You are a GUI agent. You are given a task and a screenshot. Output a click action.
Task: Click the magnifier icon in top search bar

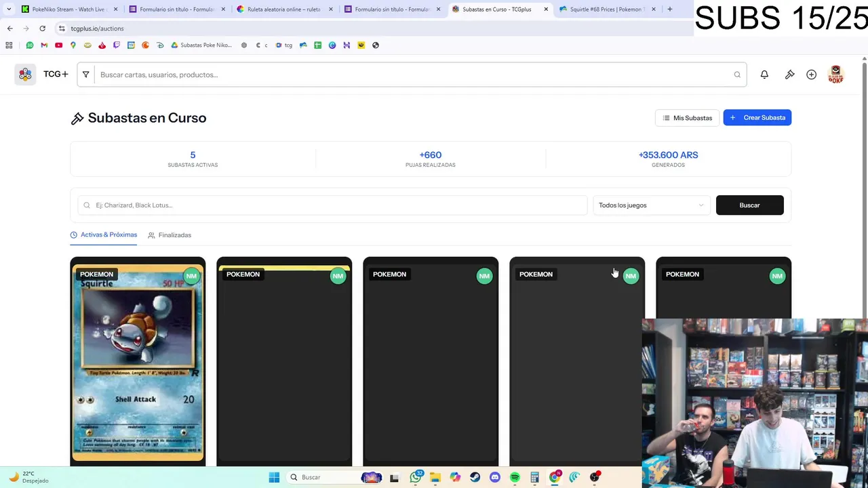[x=737, y=75]
